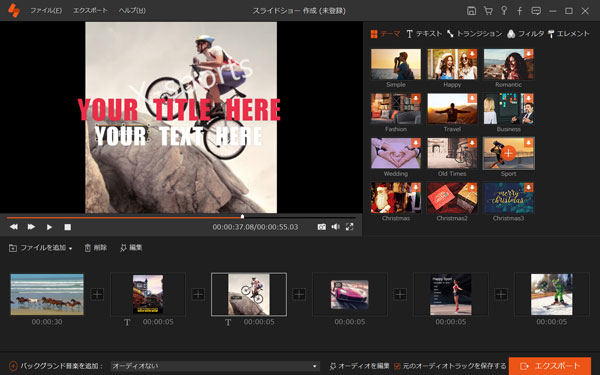Select the Christmas theme thumbnail
The image size is (600, 375).
click(x=396, y=198)
